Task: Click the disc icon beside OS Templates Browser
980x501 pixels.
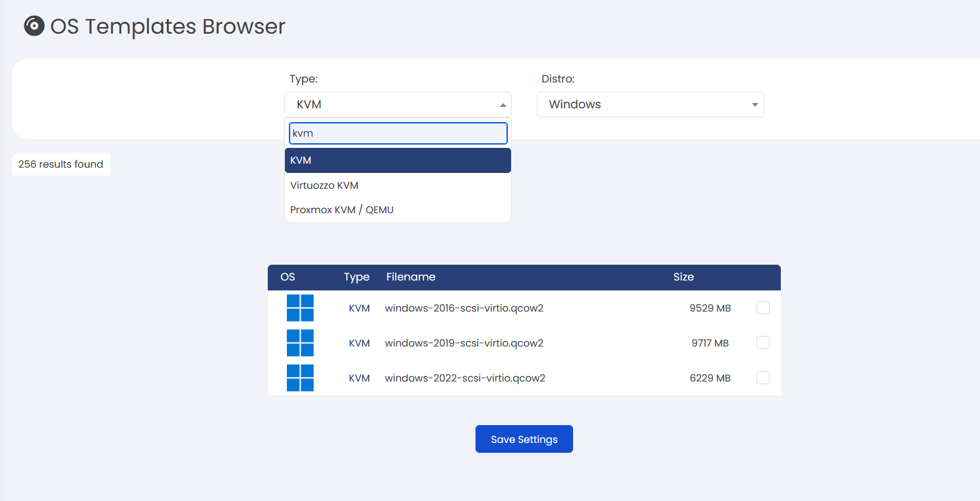Action: tap(34, 26)
